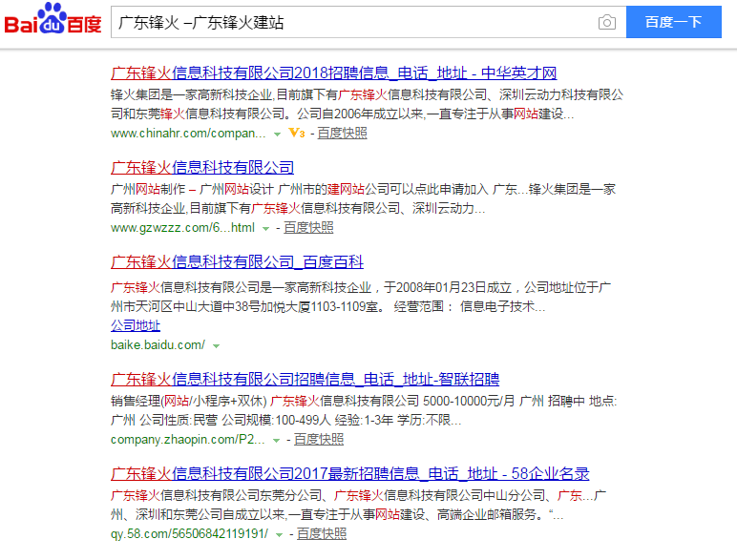This screenshot has width=737, height=560.
Task: Click the baike.baidu.com/ URL
Action: [x=158, y=344]
